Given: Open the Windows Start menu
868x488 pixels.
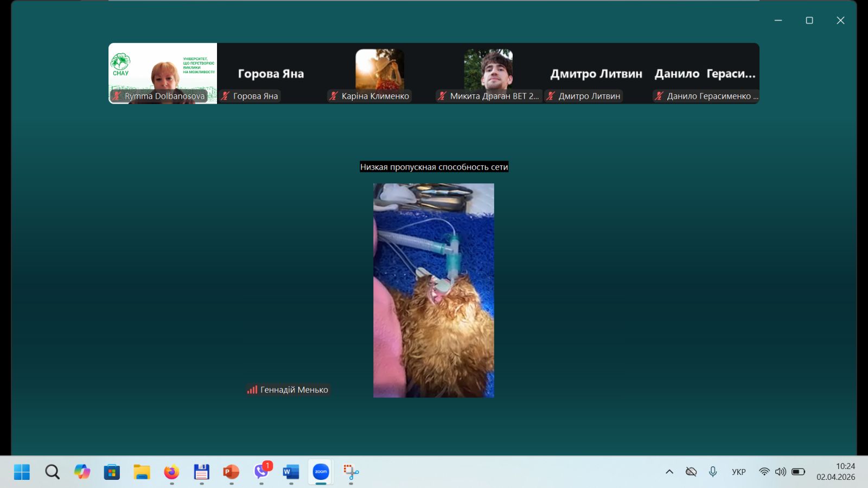Looking at the screenshot, I should 22,472.
